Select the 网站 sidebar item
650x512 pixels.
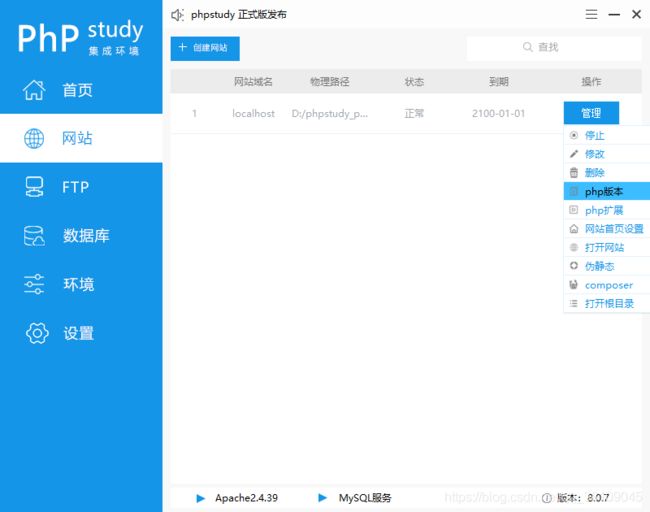(x=81, y=138)
